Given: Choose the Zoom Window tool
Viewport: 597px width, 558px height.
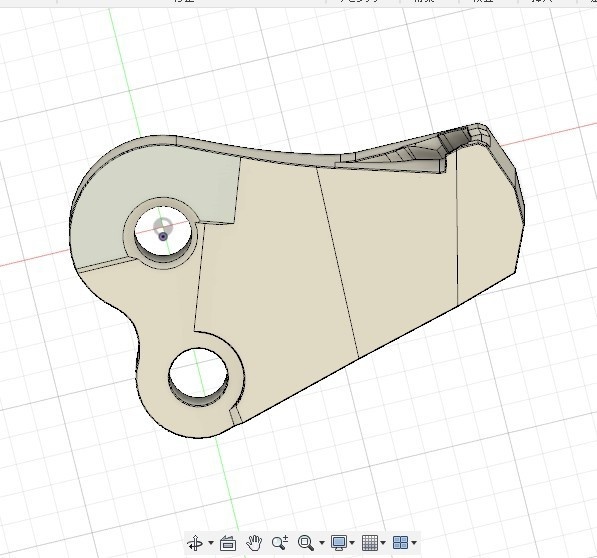Looking at the screenshot, I should click(x=306, y=543).
